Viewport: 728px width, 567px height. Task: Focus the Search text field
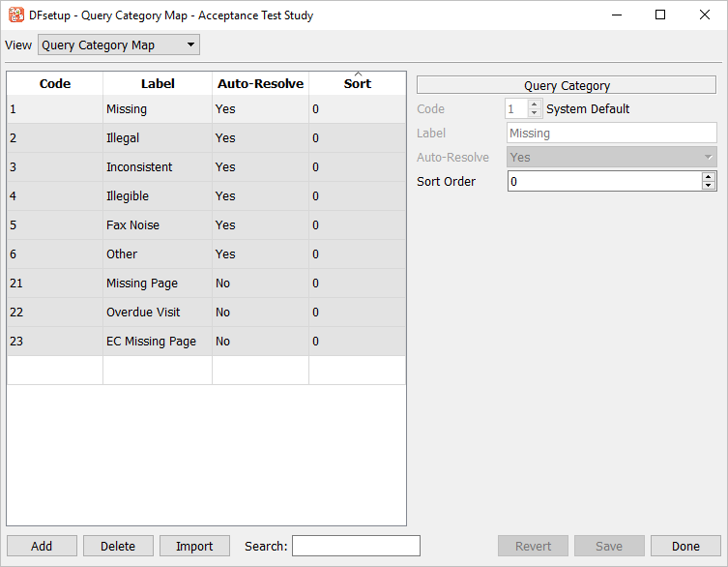(356, 546)
